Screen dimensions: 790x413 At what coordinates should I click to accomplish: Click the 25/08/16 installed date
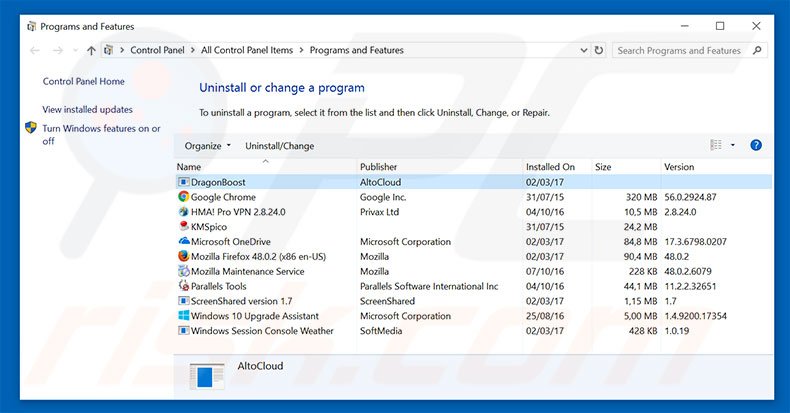coord(545,316)
